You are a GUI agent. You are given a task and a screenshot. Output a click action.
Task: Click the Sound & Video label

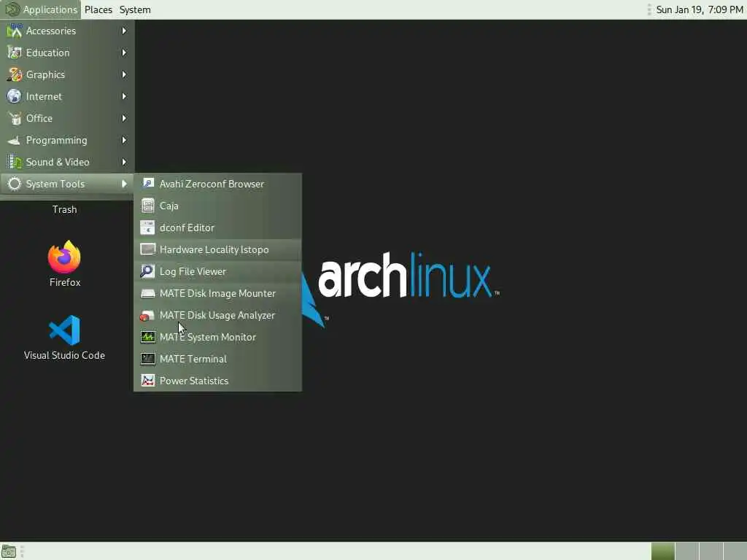(x=58, y=162)
